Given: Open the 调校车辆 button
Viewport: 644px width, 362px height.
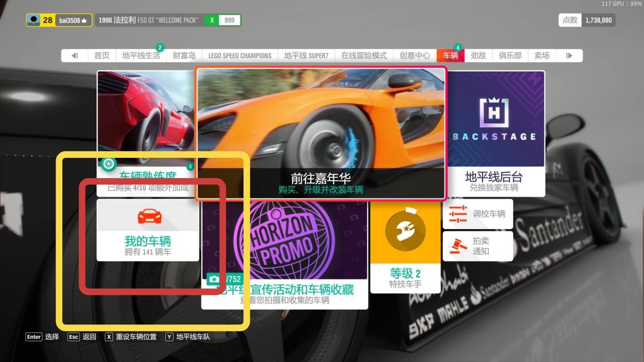Looking at the screenshot, I should pyautogui.click(x=478, y=214).
